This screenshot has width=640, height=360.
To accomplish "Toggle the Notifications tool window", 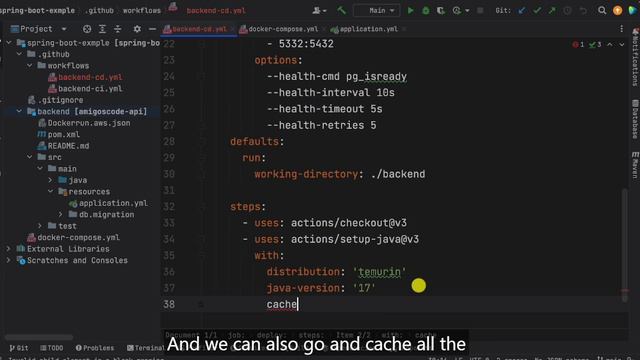I will coord(636,58).
